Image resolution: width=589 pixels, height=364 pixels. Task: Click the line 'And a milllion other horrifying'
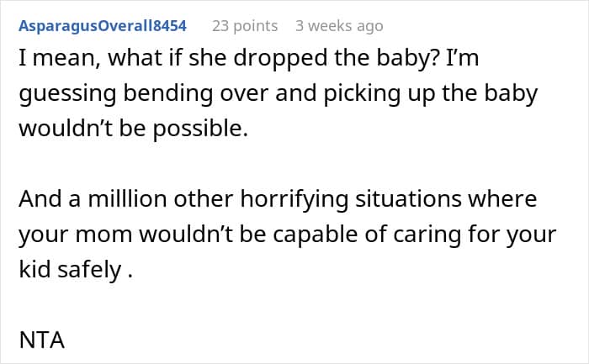(278, 199)
